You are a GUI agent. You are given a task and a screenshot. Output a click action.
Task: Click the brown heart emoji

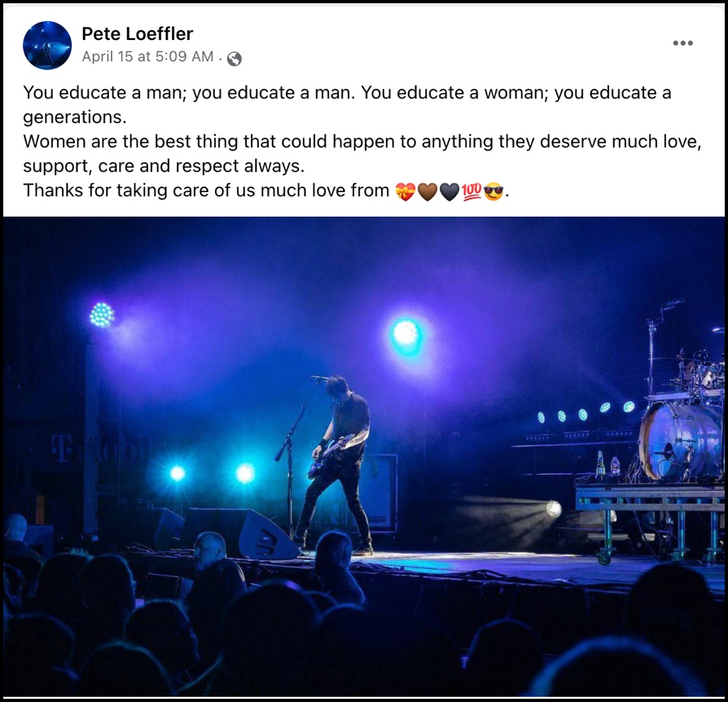pos(428,191)
